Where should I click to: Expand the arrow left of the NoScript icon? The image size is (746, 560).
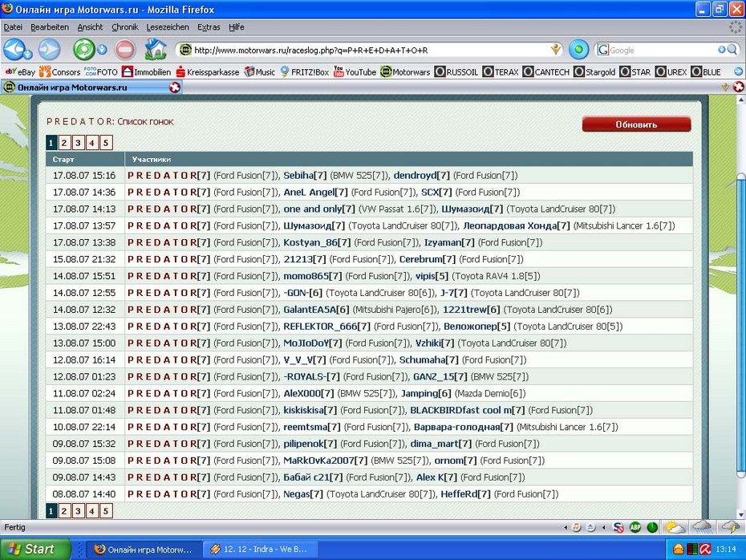coord(603,527)
